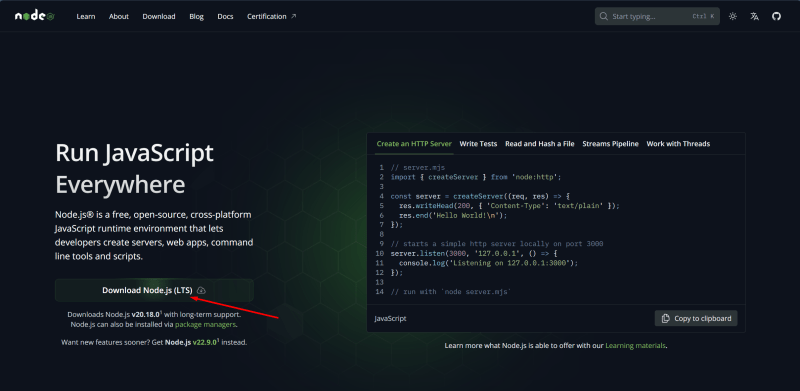Viewport: 800px width, 391px height.
Task: Open the package managers link
Action: tap(205, 324)
